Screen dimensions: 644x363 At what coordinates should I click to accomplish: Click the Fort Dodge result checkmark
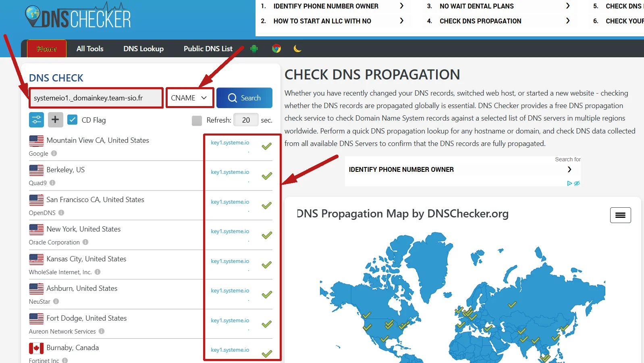(x=266, y=324)
